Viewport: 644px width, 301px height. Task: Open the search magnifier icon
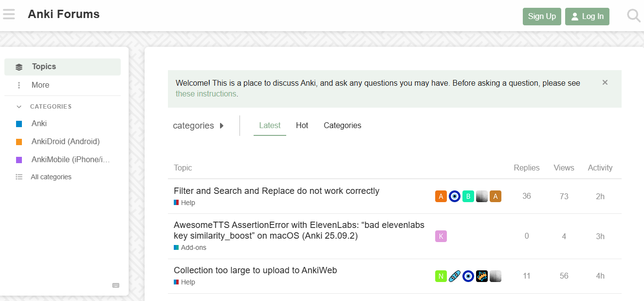[633, 16]
